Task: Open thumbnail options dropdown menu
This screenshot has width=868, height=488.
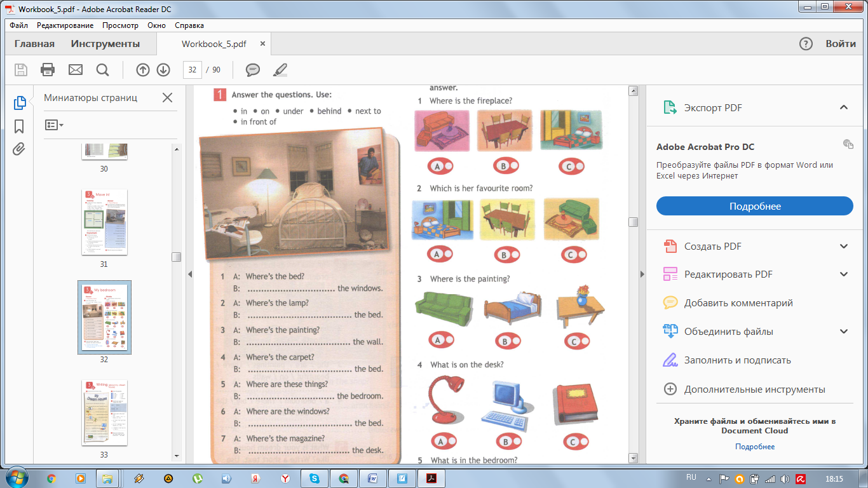Action: pyautogui.click(x=54, y=125)
